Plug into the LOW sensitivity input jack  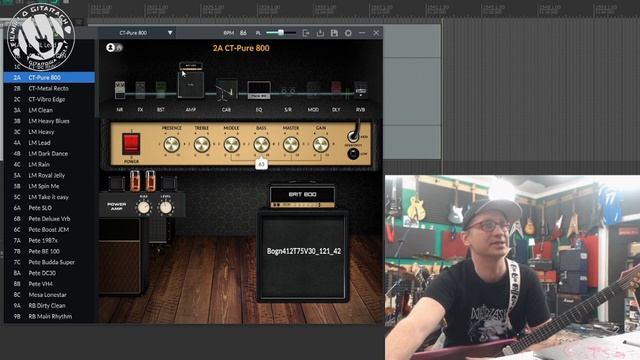click(x=353, y=154)
